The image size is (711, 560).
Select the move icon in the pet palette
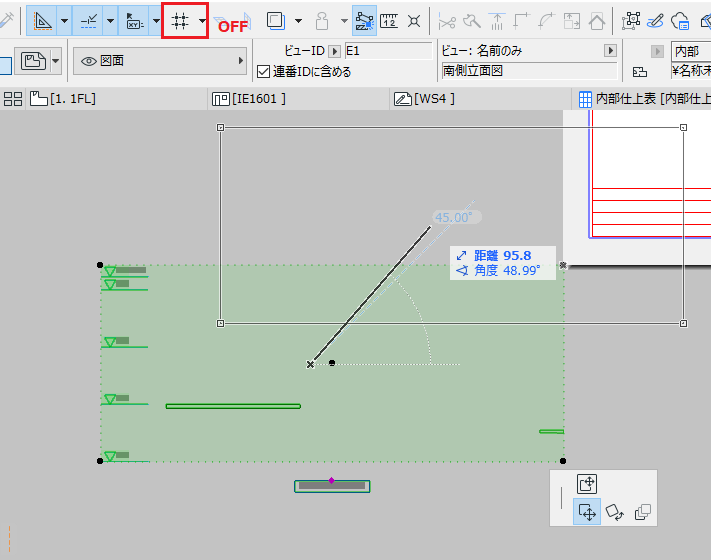587,512
